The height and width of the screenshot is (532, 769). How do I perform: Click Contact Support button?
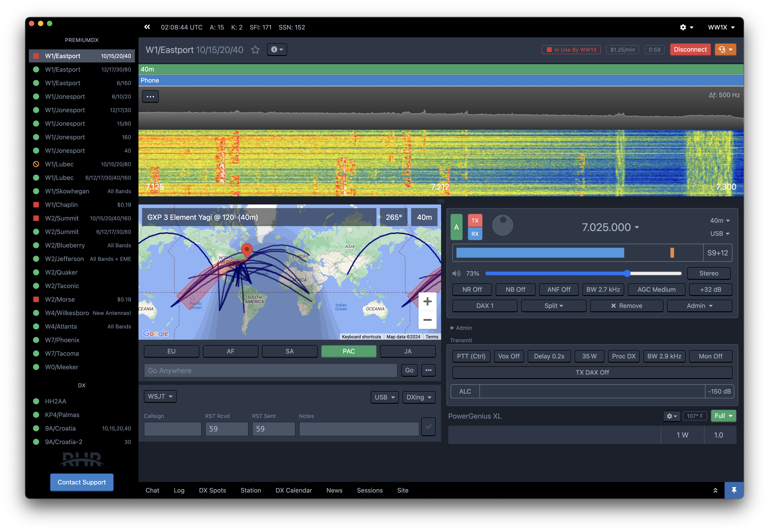[x=82, y=482]
